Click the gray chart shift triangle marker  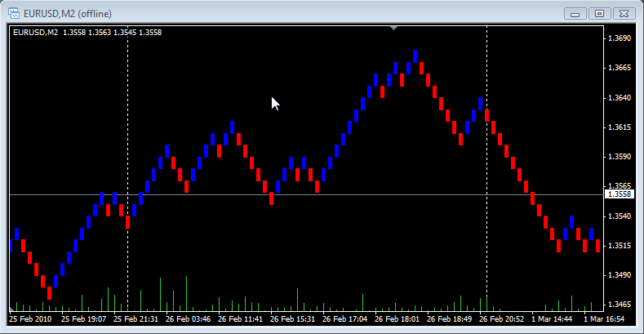pos(394,29)
